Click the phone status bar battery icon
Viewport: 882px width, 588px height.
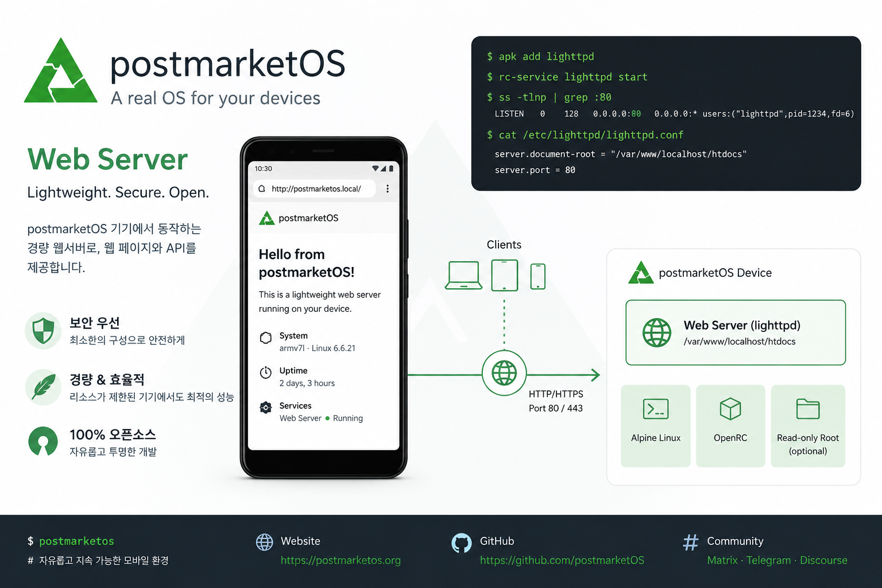[x=391, y=169]
